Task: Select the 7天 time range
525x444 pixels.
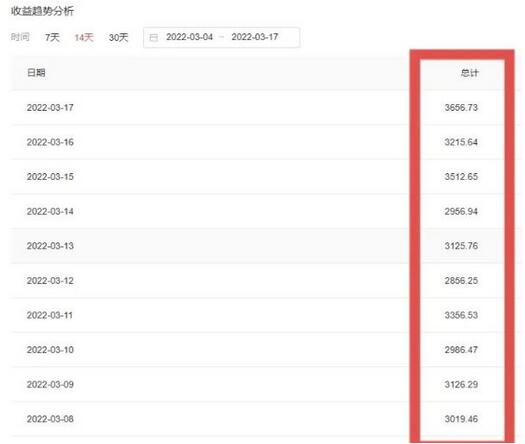Action: [52, 37]
